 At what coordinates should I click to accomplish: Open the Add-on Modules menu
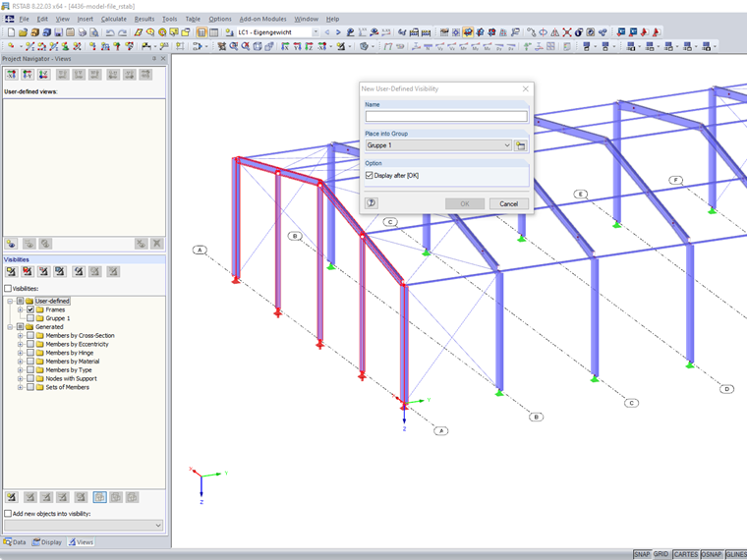[x=262, y=19]
